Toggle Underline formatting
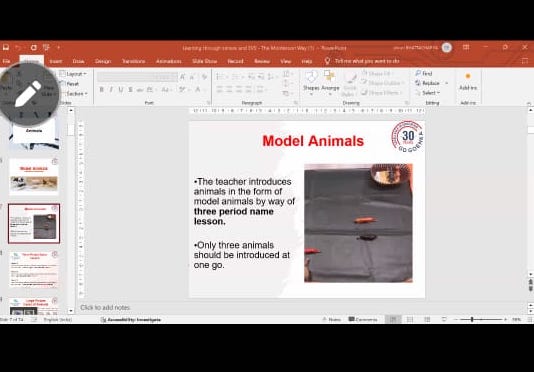This screenshot has width=534, height=372. (120, 90)
